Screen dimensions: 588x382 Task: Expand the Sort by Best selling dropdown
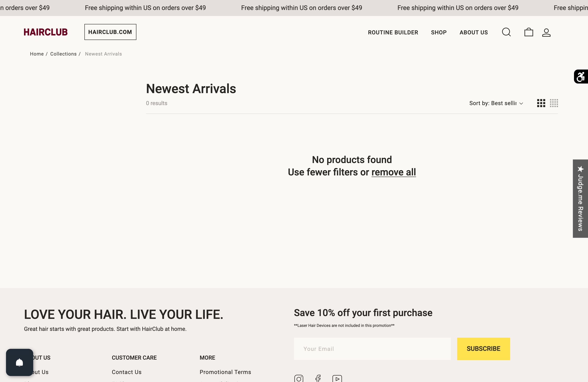(496, 103)
